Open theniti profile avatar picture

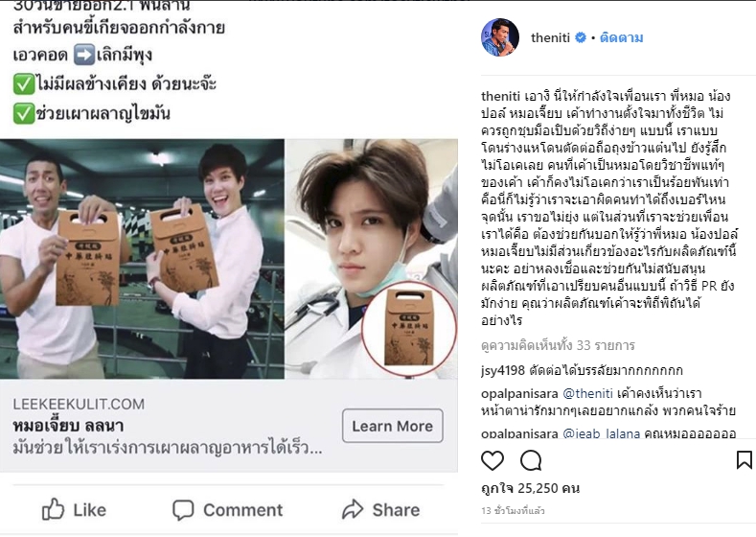[500, 37]
